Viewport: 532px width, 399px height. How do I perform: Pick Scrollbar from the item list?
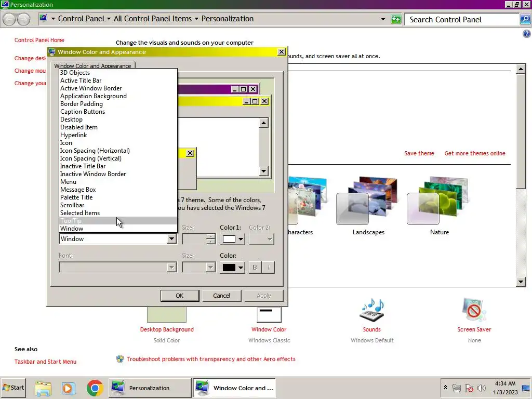click(x=118, y=205)
